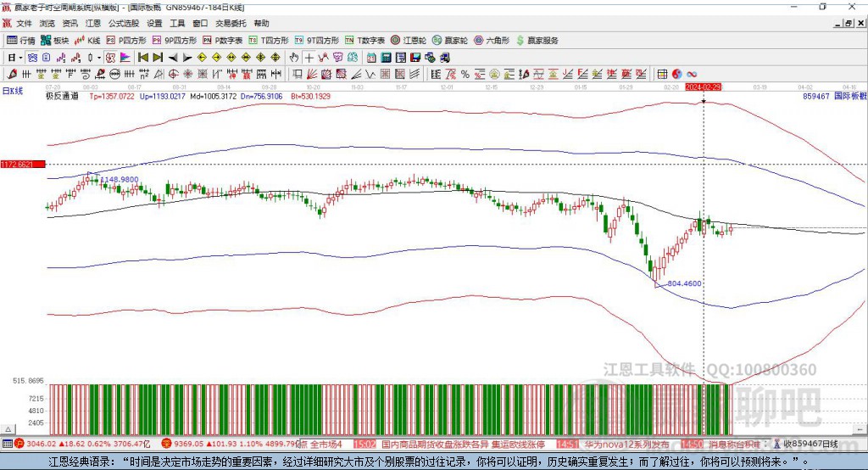The width and height of the screenshot is (868, 470).
Task: Click the save disk icon
Action: pyautogui.click(x=416, y=57)
